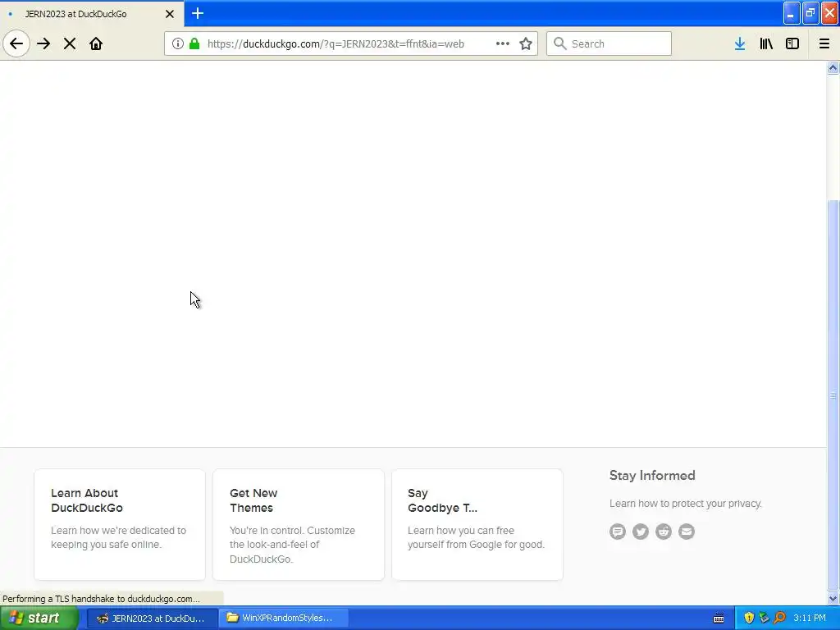Open the DuckDuckGo Reddit icon
Image resolution: width=840 pixels, height=630 pixels.
tap(663, 532)
